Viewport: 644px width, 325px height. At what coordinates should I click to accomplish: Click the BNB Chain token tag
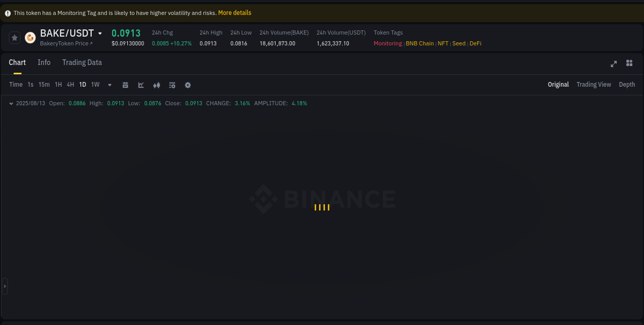tap(419, 43)
